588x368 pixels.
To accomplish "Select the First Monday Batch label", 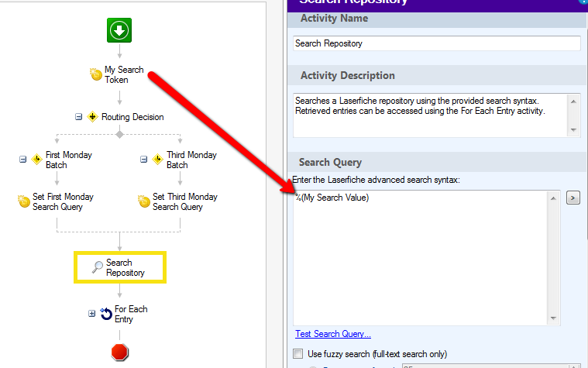I will tap(69, 160).
